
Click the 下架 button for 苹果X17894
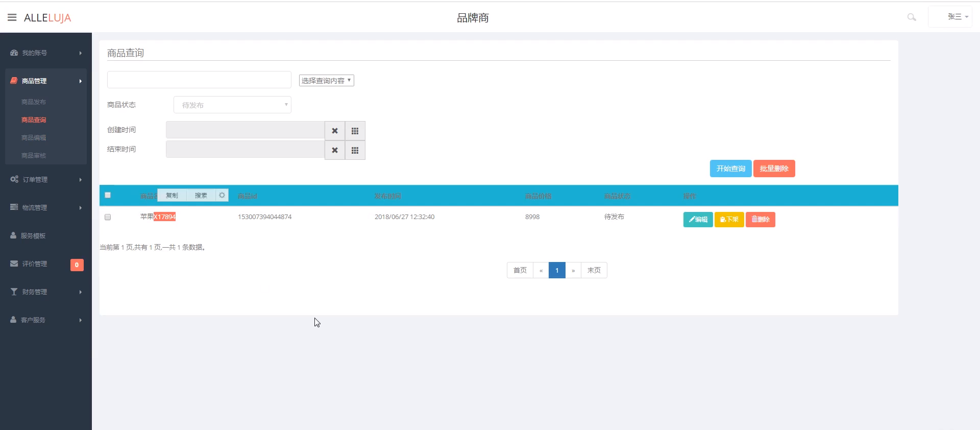[729, 220]
